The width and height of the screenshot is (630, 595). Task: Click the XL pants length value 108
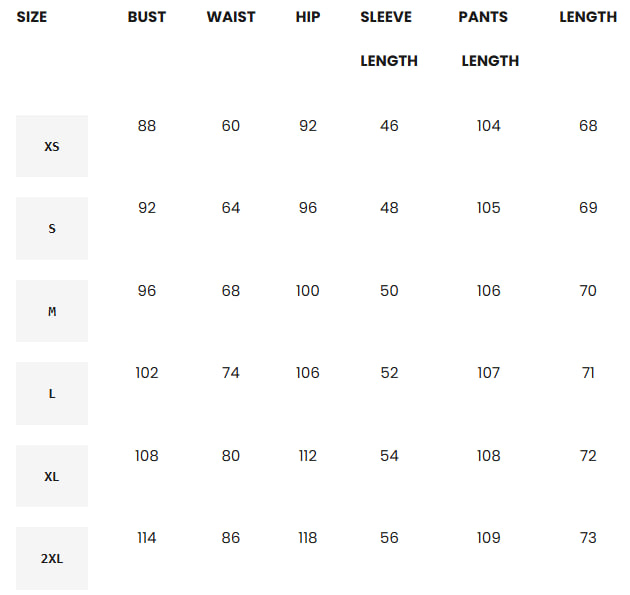pos(489,456)
